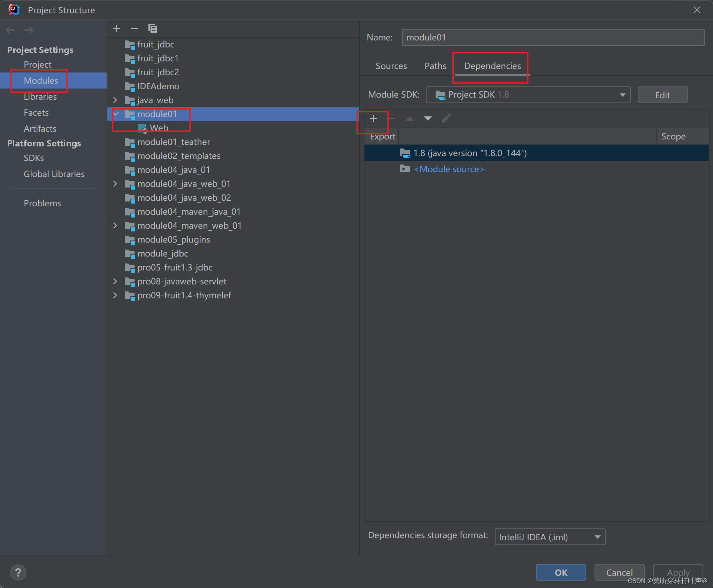Expand the module04_maven_web_01 node

point(115,226)
